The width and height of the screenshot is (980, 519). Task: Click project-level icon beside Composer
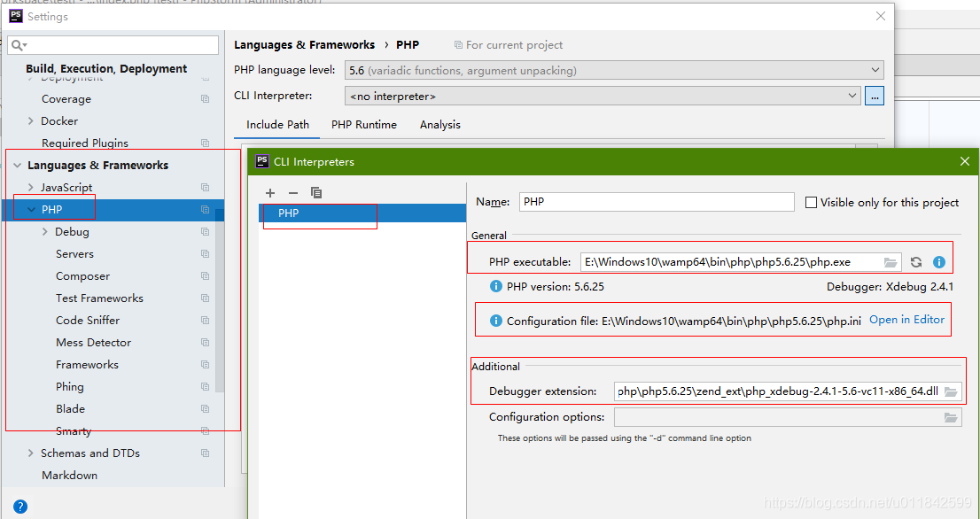pos(205,276)
